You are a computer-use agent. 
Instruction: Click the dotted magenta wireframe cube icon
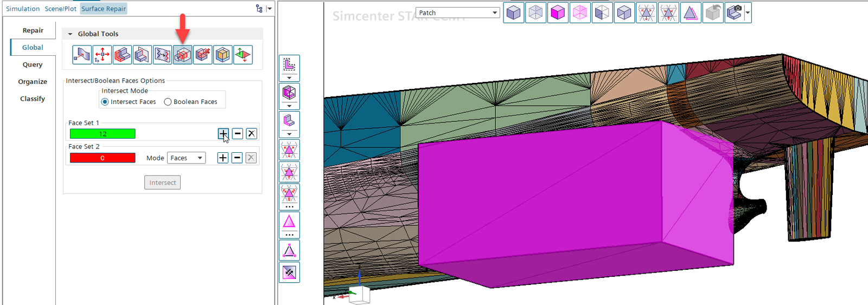point(580,12)
